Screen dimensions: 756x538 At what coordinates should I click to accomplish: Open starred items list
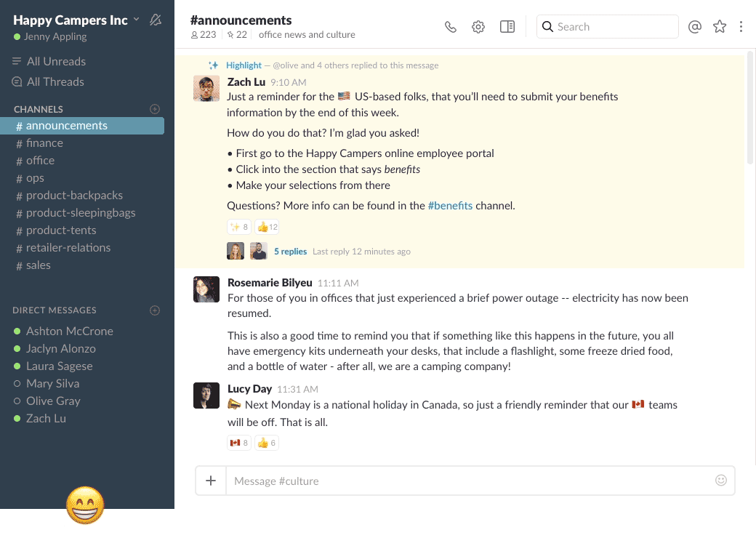pos(719,26)
